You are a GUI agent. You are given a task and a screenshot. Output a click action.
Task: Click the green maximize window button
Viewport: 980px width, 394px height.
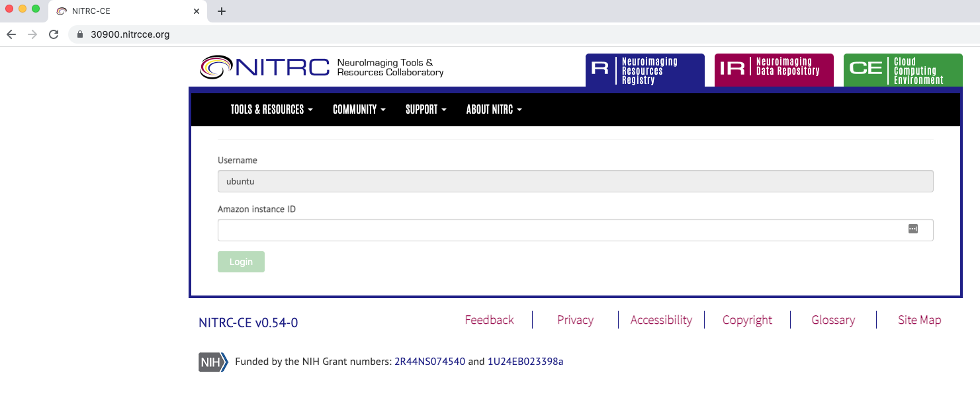pos(36,9)
